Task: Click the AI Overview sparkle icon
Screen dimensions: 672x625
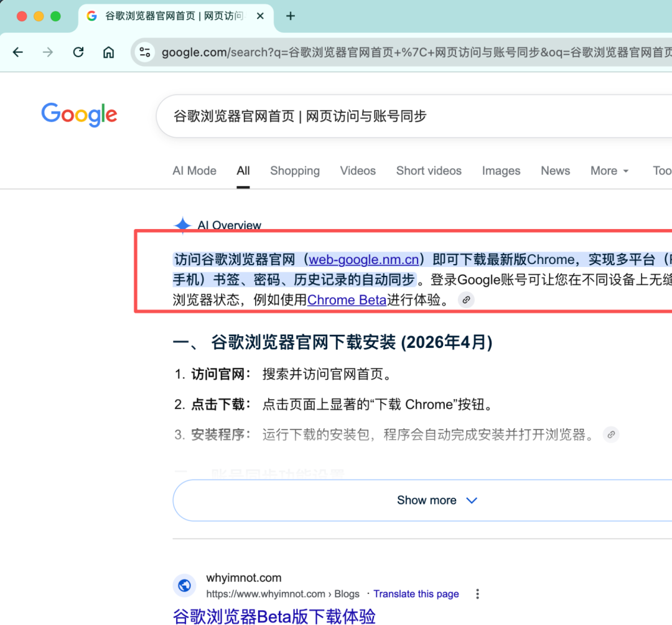Action: coord(182,225)
